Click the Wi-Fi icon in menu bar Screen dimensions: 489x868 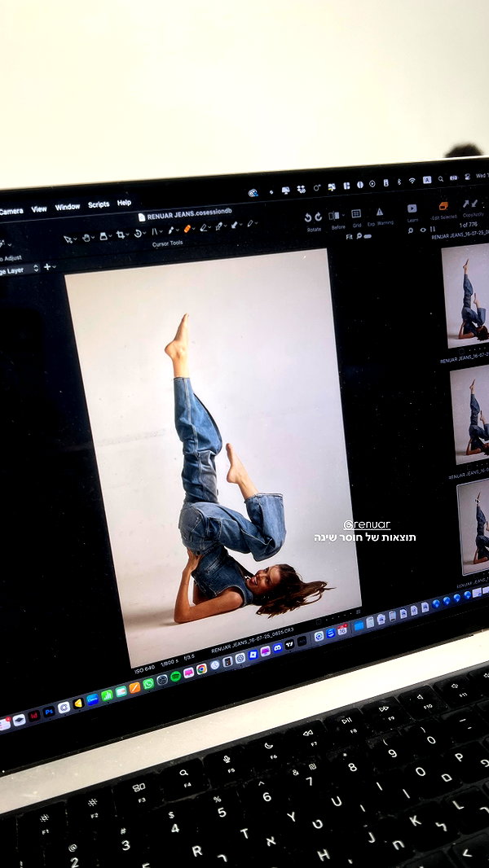pos(412,181)
